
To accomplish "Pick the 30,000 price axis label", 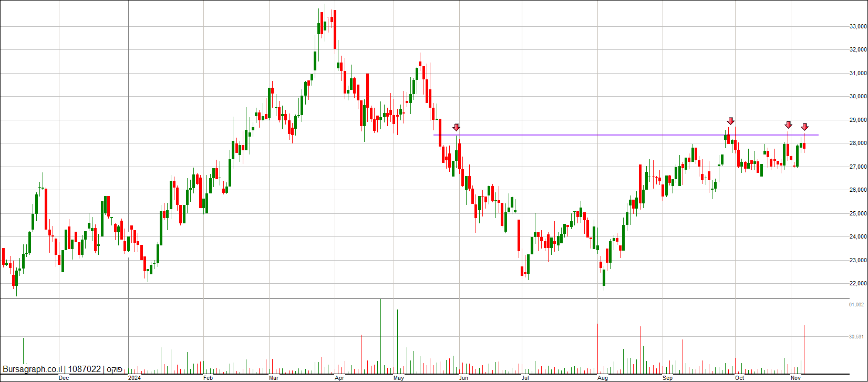I will [858, 97].
